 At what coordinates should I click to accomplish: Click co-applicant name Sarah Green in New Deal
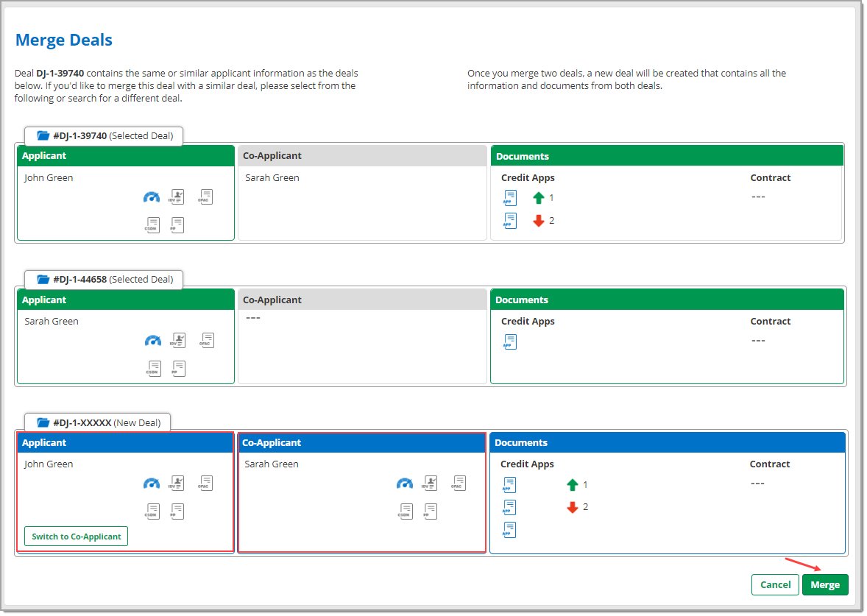(272, 464)
